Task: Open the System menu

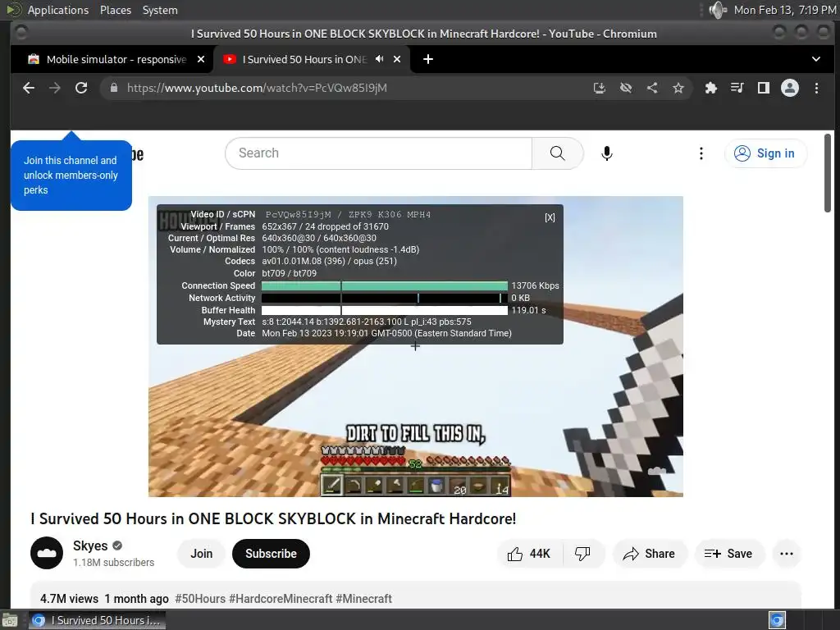Action: (x=160, y=10)
